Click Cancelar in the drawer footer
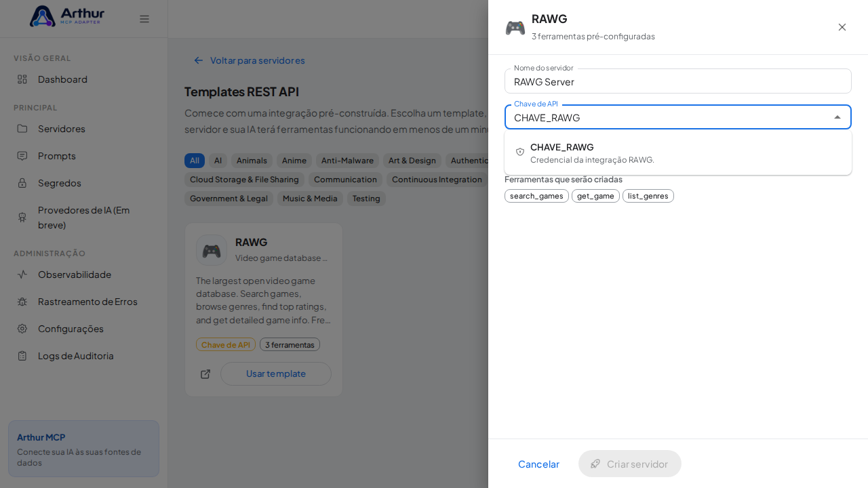This screenshot has height=488, width=868. point(538,464)
